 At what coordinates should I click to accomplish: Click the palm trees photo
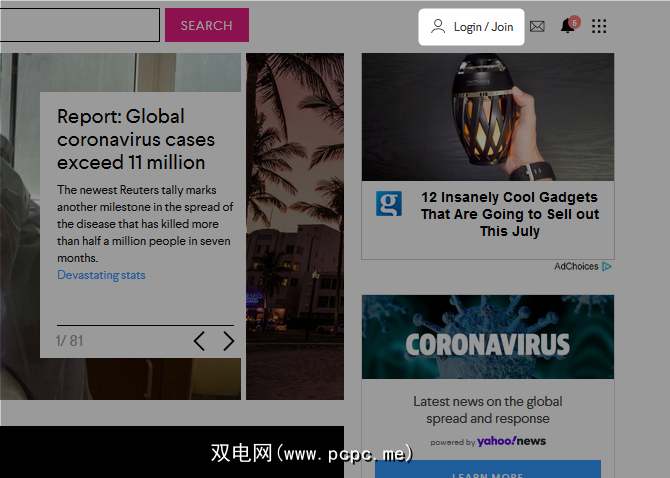pos(295,226)
